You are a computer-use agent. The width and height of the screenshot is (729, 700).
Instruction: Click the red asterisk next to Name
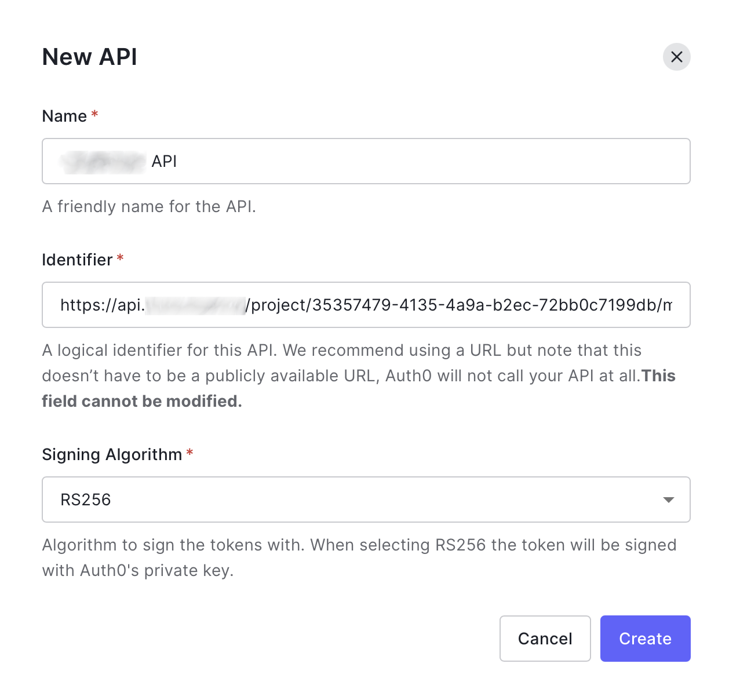coord(94,115)
